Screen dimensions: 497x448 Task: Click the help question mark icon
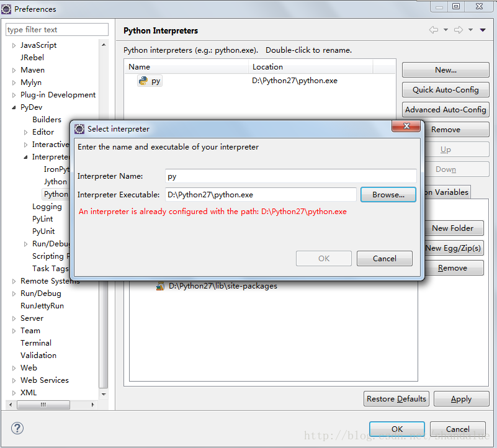coord(17,428)
